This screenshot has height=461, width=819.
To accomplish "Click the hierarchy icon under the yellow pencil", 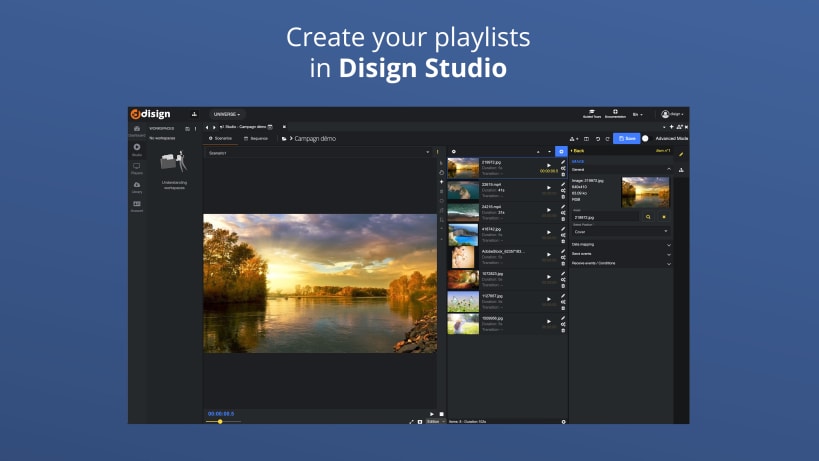I will pyautogui.click(x=681, y=170).
